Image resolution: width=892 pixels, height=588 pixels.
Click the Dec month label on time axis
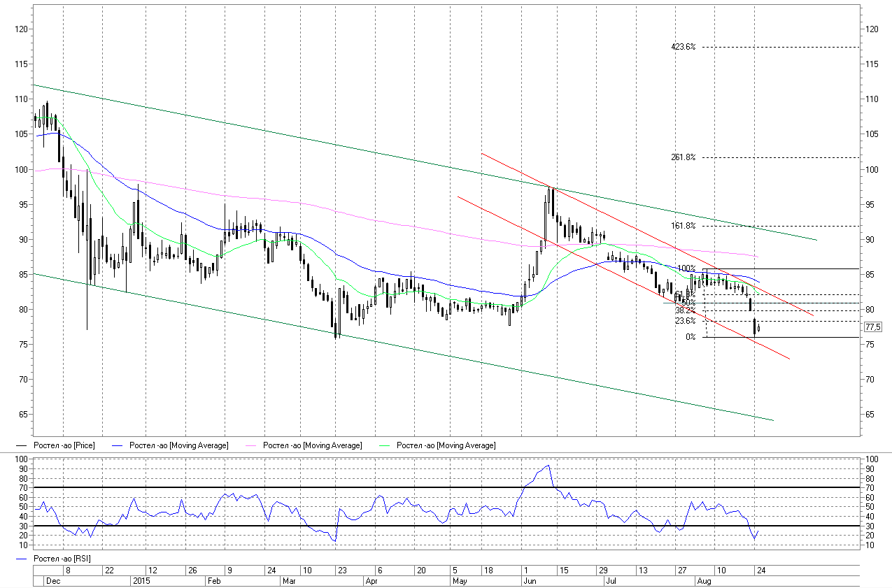pyautogui.click(x=53, y=581)
